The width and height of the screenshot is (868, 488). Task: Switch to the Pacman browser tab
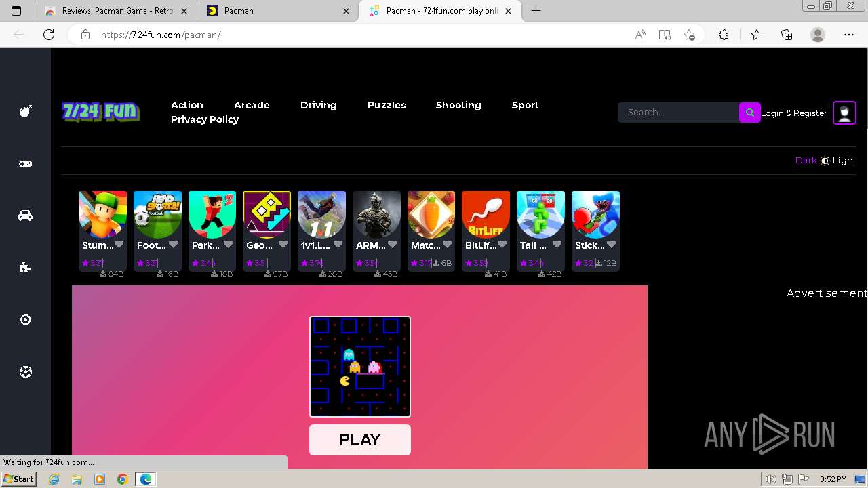277,11
